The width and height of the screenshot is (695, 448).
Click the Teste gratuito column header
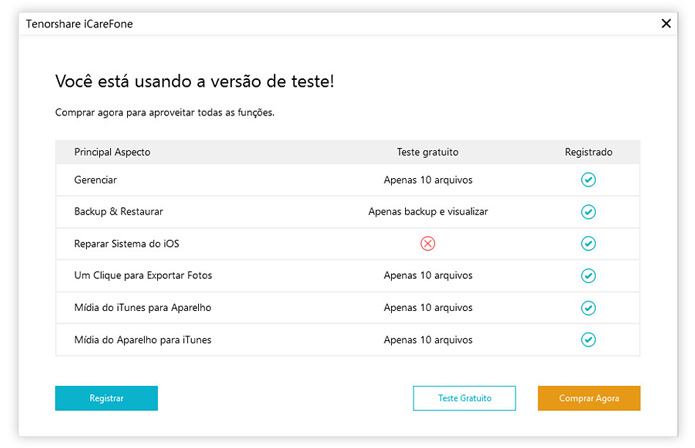pyautogui.click(x=427, y=152)
